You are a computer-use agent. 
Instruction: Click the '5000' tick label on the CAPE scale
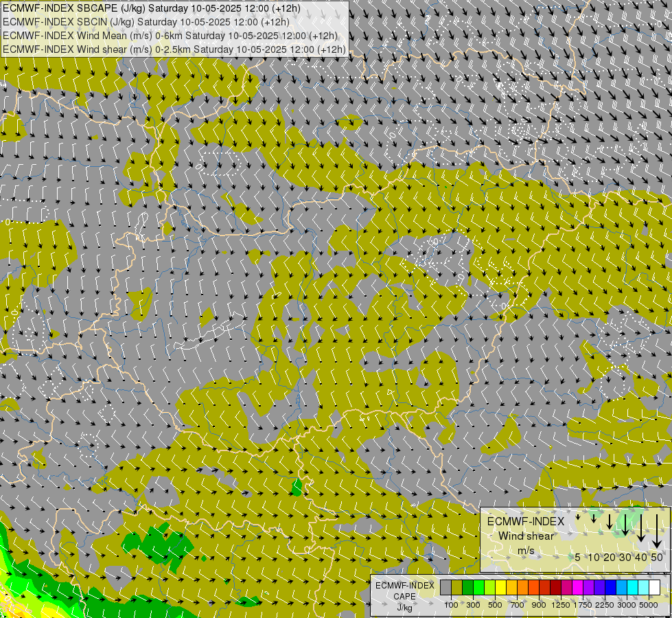pos(649,605)
